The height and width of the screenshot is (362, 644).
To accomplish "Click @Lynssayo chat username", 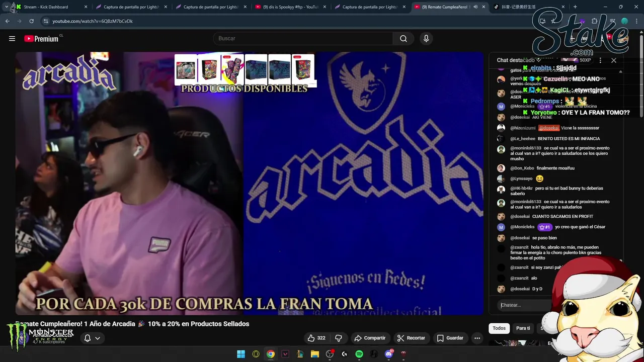I will [521, 178].
